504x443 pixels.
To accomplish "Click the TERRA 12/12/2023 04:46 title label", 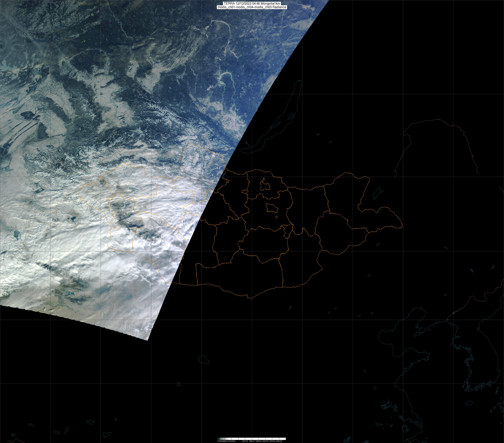I will pyautogui.click(x=252, y=3).
